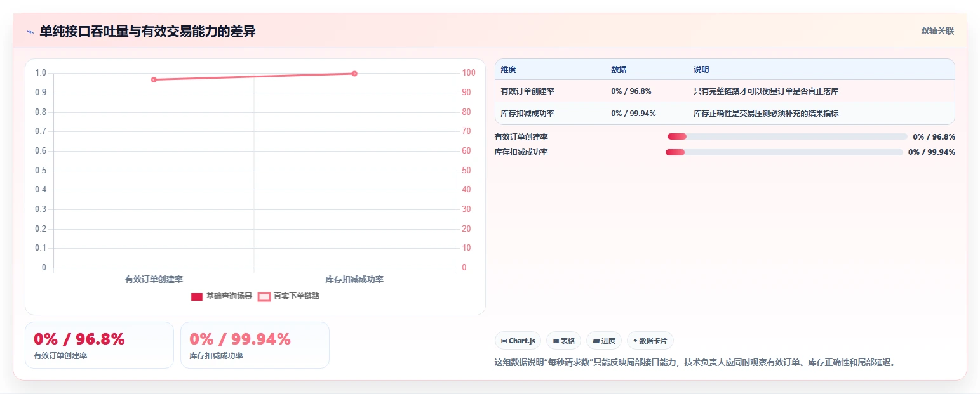This screenshot has height=394, width=980.
Task: Click the 维度 column header
Action: pyautogui.click(x=508, y=70)
